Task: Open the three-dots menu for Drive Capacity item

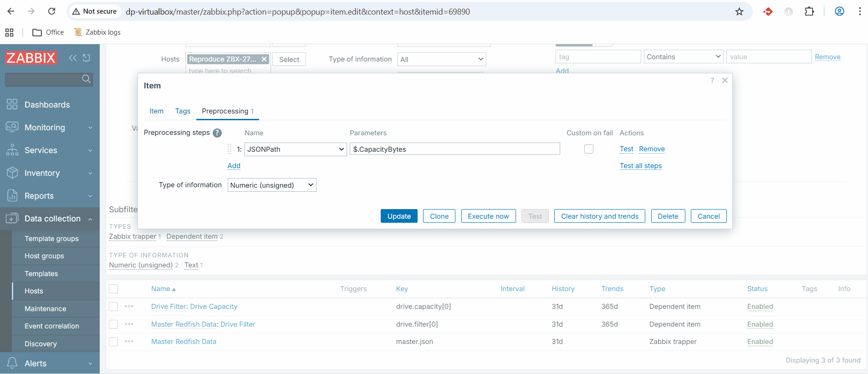Action: [129, 307]
